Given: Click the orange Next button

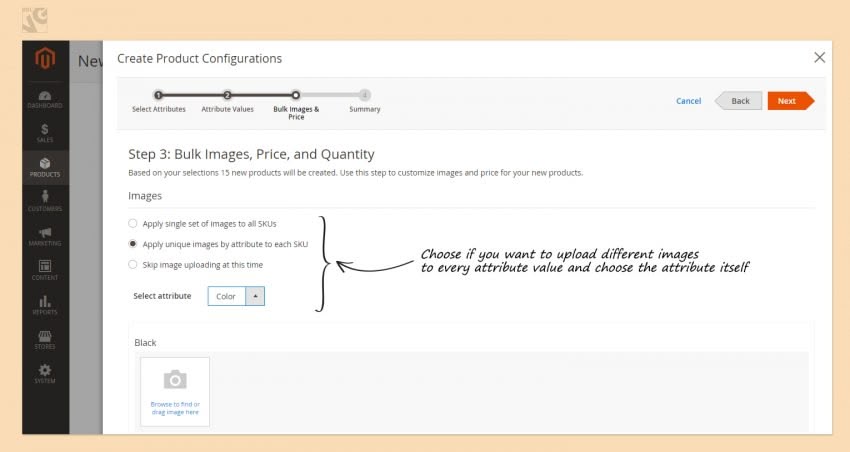Looking at the screenshot, I should 790,101.
